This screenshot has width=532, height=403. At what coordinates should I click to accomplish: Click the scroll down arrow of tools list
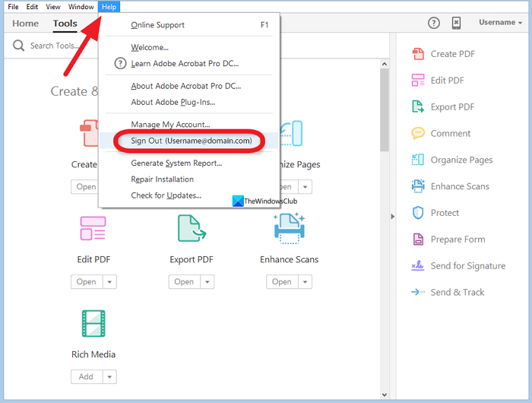pyautogui.click(x=384, y=395)
